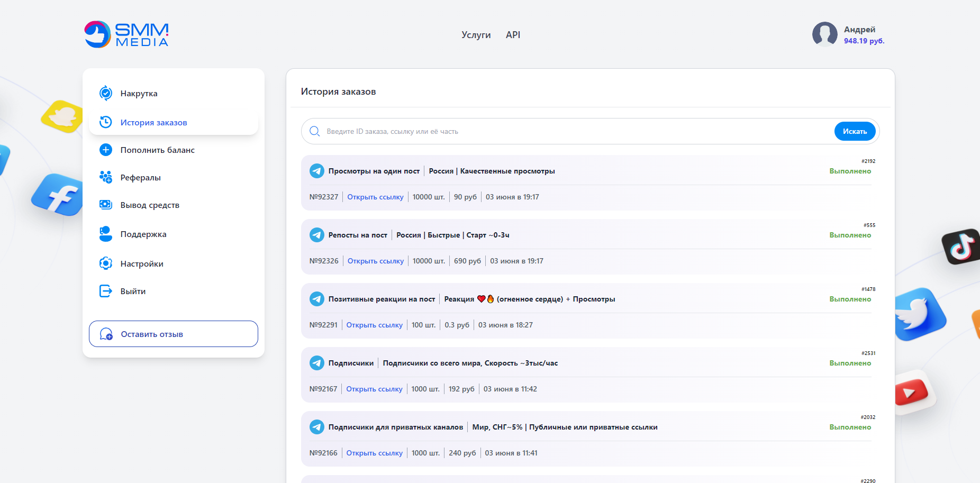The height and width of the screenshot is (483, 980).
Task: Click Telegram icon of Позитивные реакции на пост
Action: [317, 299]
